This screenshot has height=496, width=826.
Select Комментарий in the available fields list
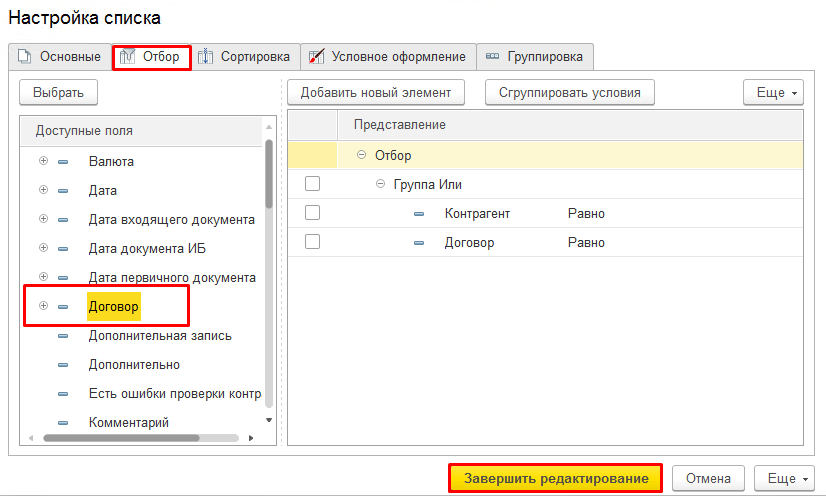point(128,422)
